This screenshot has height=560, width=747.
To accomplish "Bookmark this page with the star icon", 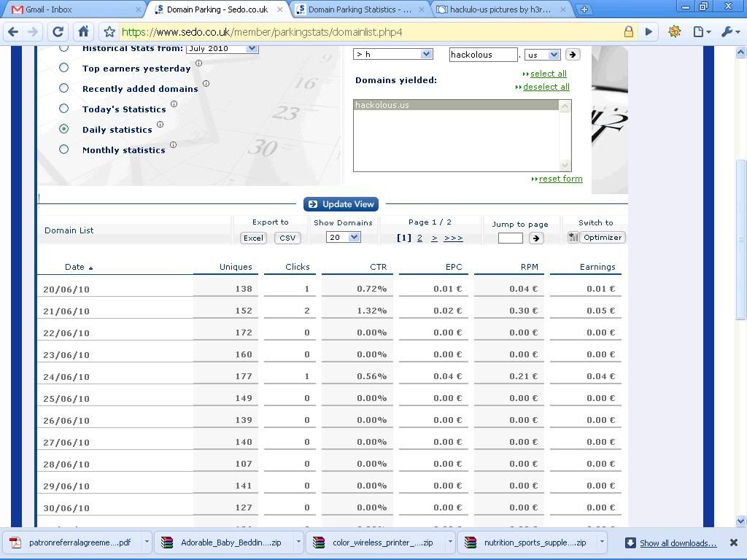I will click(x=109, y=31).
